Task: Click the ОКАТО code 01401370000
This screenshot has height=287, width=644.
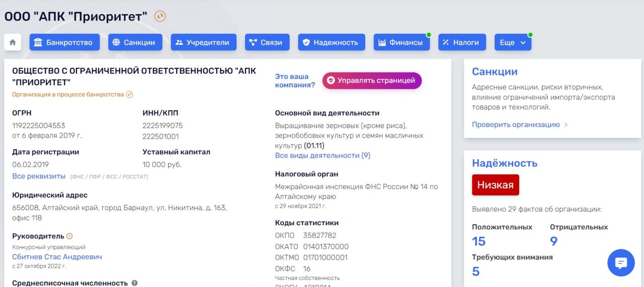Action: click(326, 246)
